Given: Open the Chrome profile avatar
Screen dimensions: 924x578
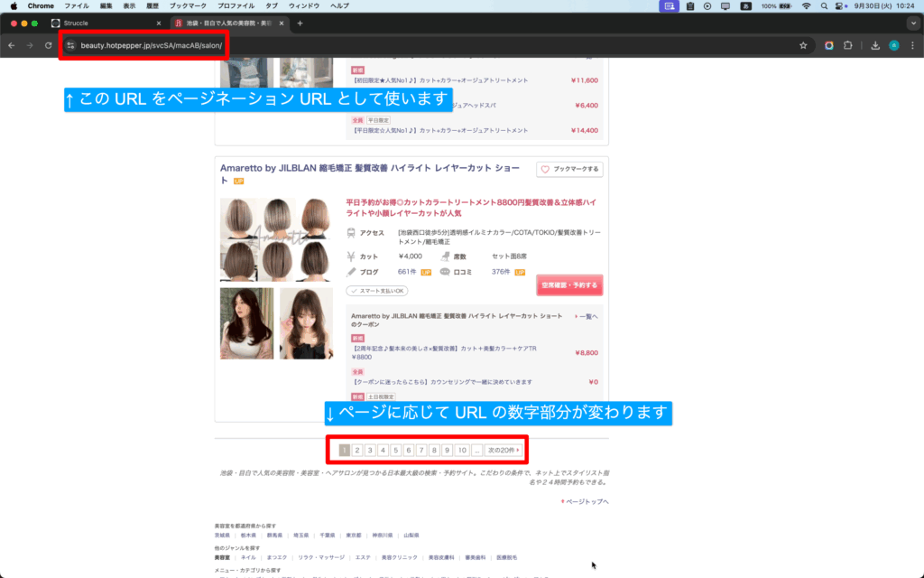Looking at the screenshot, I should point(893,45).
